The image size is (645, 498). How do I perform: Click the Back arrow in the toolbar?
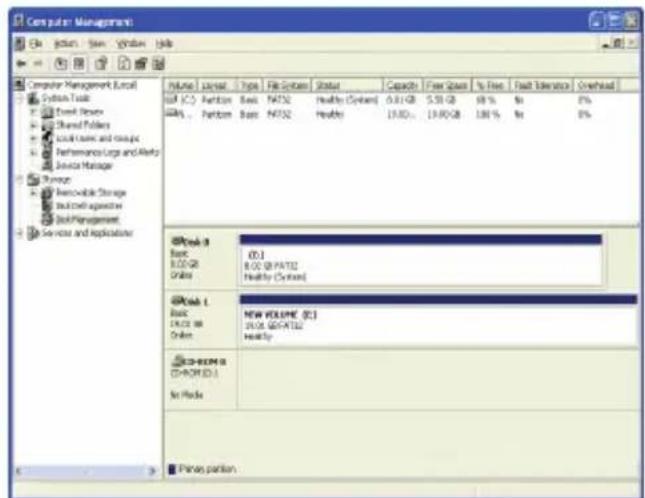[x=21, y=64]
